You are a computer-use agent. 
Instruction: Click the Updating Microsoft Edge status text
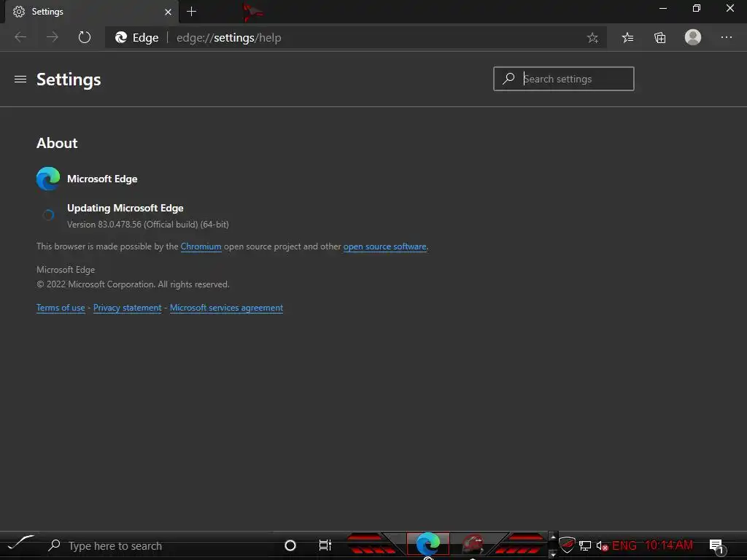coord(125,208)
